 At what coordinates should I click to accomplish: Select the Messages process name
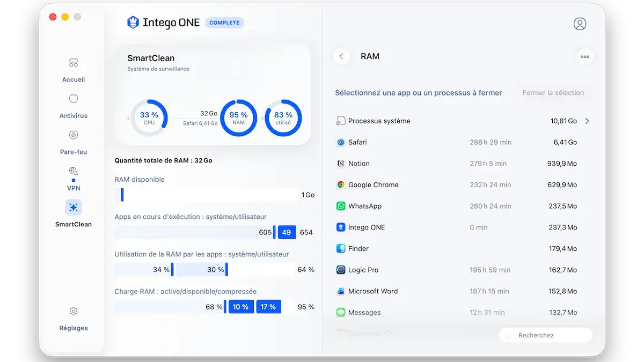[x=364, y=312]
